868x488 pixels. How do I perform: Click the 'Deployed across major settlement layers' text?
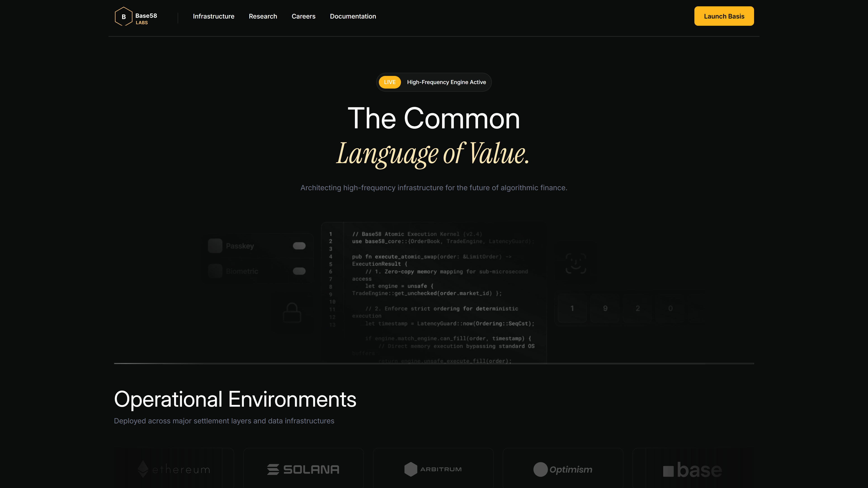224,421
